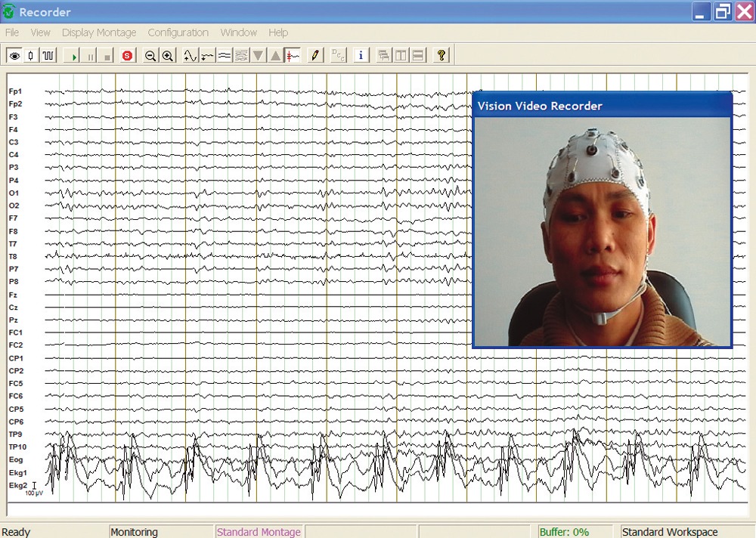This screenshot has width=756, height=538.
Task: Select the pencil annotation tool
Action: point(316,55)
